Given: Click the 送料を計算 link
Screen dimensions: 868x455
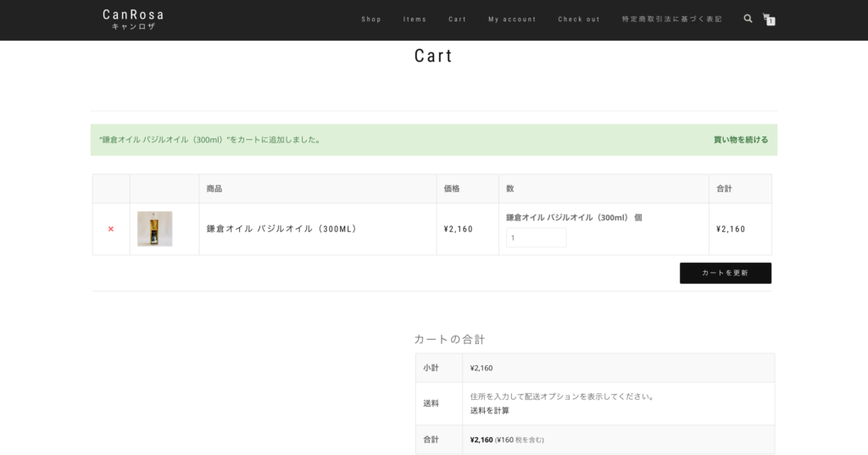Looking at the screenshot, I should click(489, 411).
